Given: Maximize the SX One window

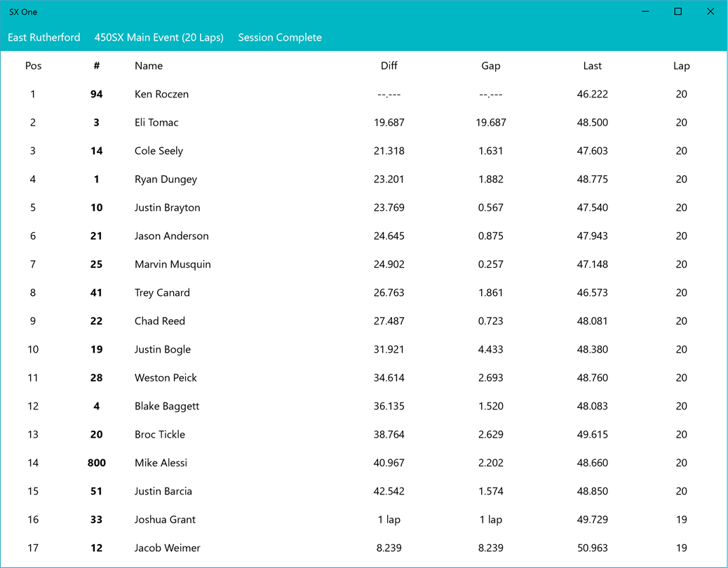Looking at the screenshot, I should click(x=678, y=12).
